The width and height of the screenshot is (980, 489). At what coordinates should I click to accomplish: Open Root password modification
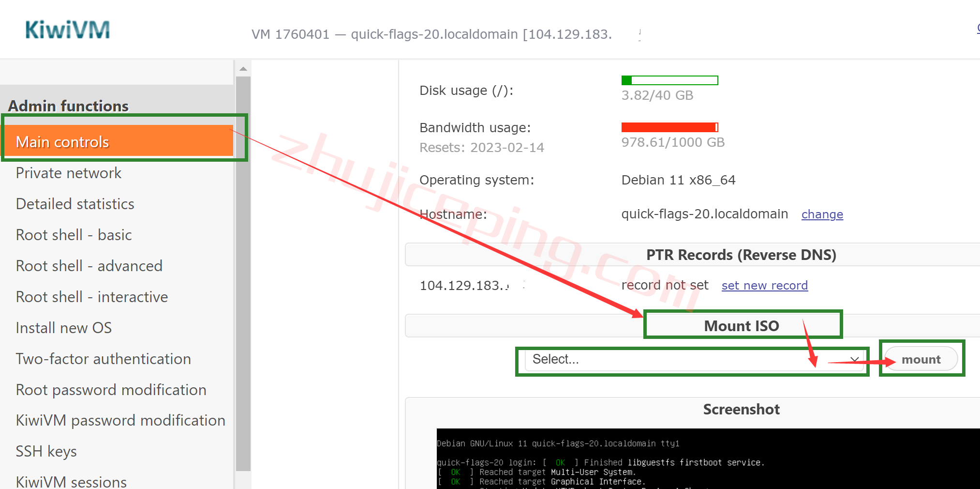coord(111,390)
